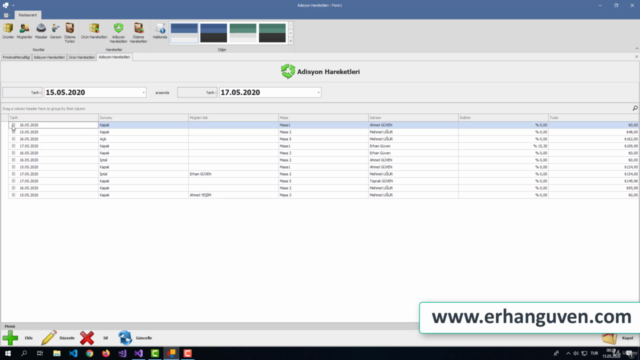Open Windows Start menu
Viewport: 640px width, 360px height.
[8, 353]
